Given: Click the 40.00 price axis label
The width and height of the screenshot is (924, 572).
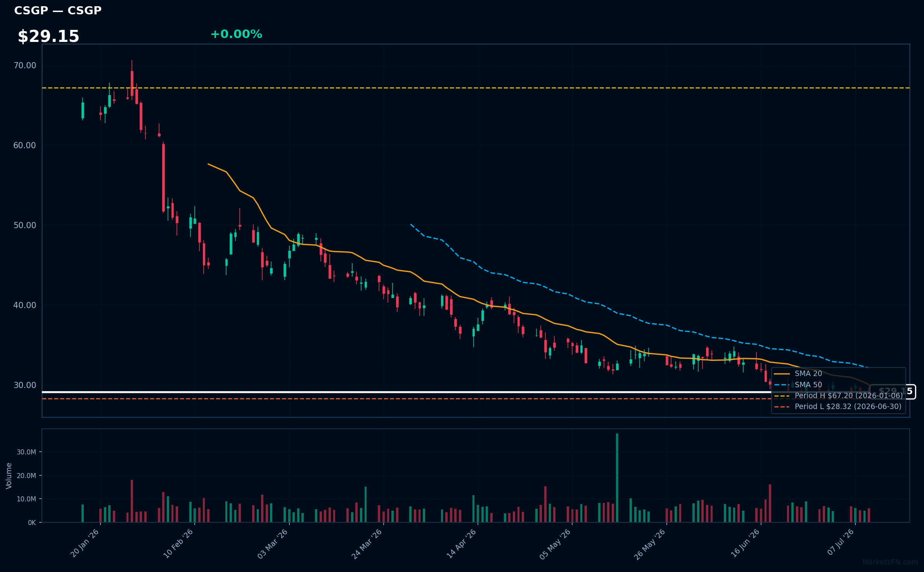Looking at the screenshot, I should 25,305.
